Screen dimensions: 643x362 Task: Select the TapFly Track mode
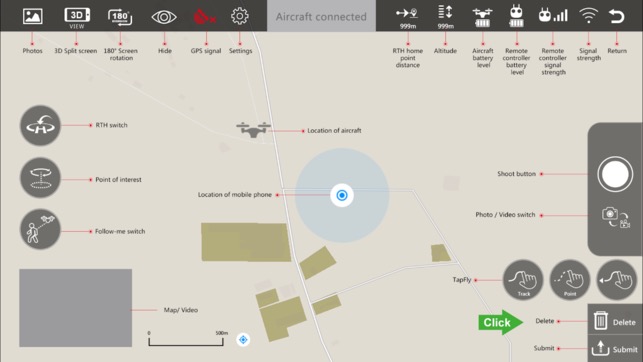click(523, 280)
